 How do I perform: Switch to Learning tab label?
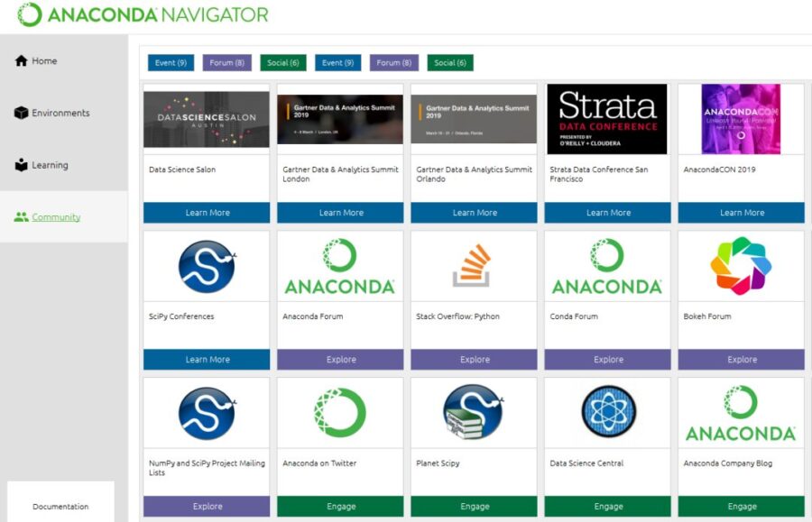50,165
